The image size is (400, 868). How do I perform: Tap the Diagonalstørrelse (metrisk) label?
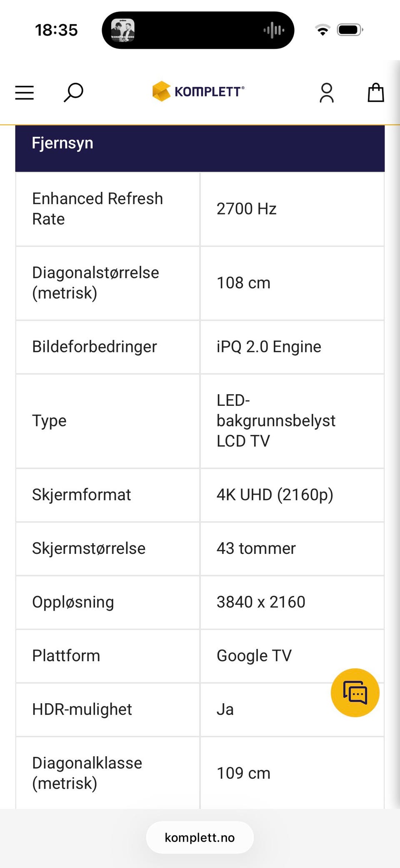pyautogui.click(x=95, y=283)
